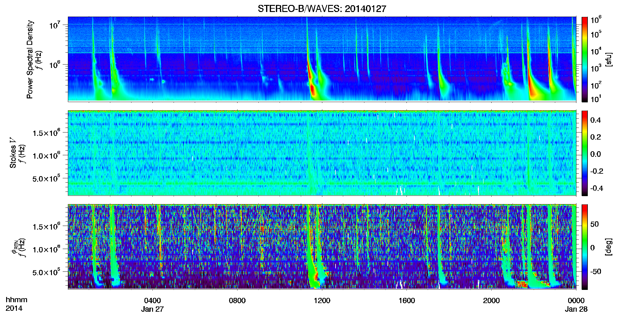The width and height of the screenshot is (644, 332).
Task: Click the [deg] colorbar unit label
Action: coord(608,247)
